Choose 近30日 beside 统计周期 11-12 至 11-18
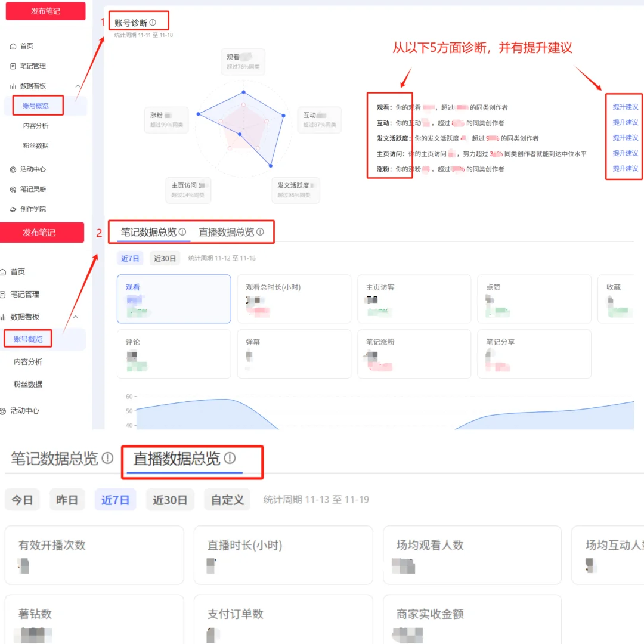This screenshot has height=644, width=644. [x=165, y=258]
